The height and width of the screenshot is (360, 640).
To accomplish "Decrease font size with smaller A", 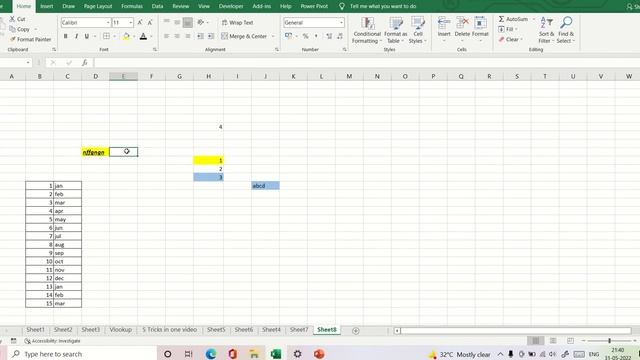I will click(x=150, y=22).
